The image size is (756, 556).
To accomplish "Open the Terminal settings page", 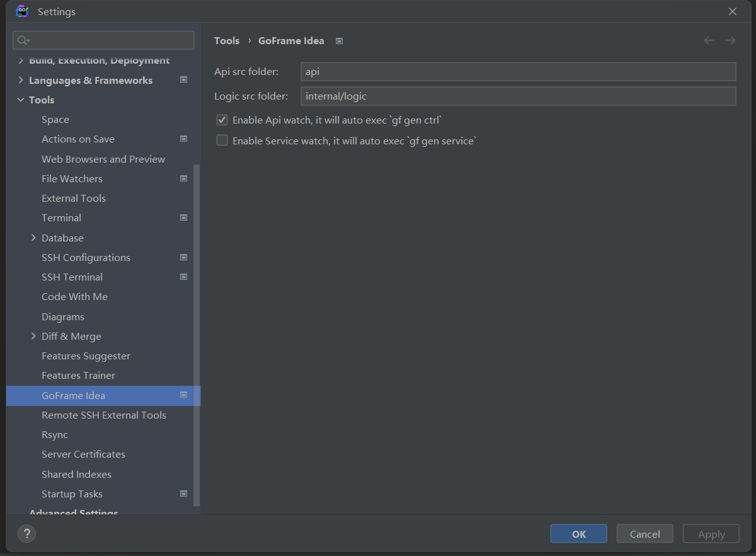I will tap(61, 217).
